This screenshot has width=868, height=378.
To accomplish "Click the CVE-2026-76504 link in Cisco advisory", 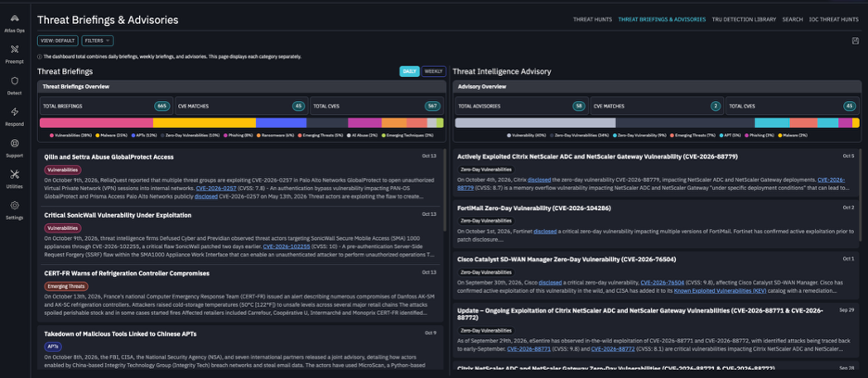I will pos(662,283).
